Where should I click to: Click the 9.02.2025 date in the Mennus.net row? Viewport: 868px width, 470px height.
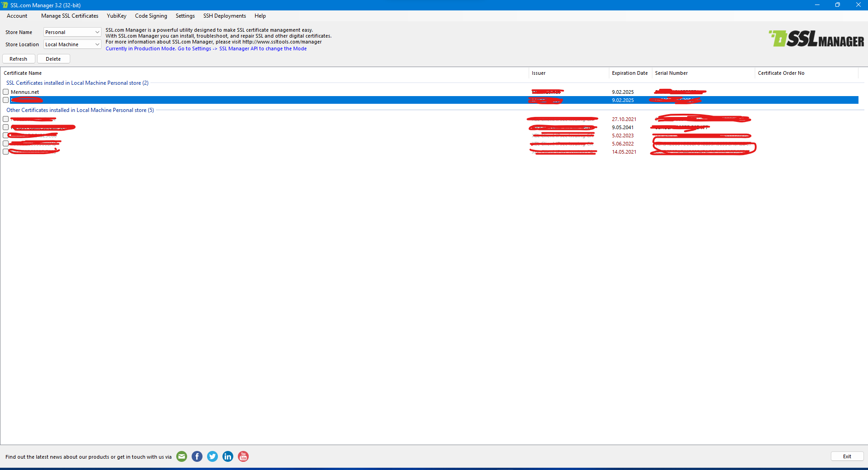tap(623, 92)
